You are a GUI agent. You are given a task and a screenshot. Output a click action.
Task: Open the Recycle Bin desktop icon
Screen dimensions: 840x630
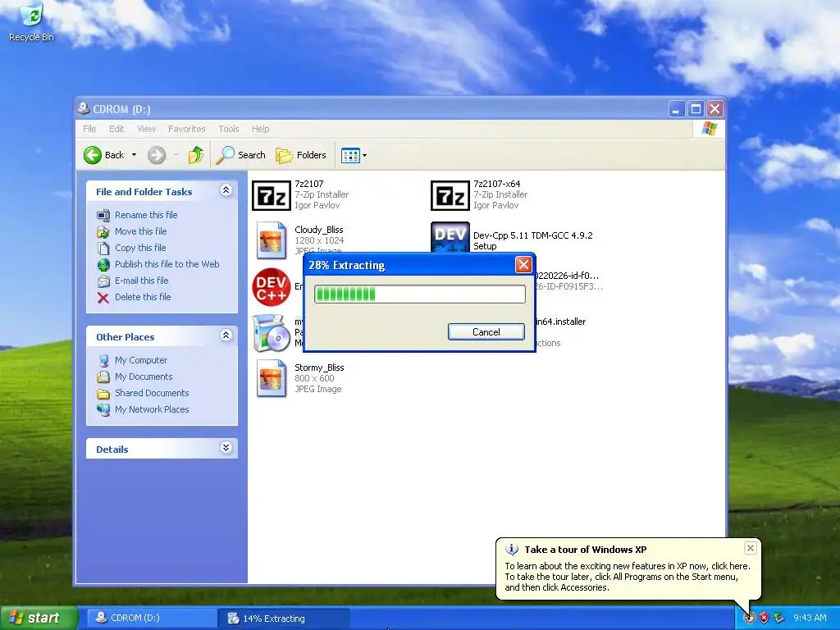[x=32, y=21]
